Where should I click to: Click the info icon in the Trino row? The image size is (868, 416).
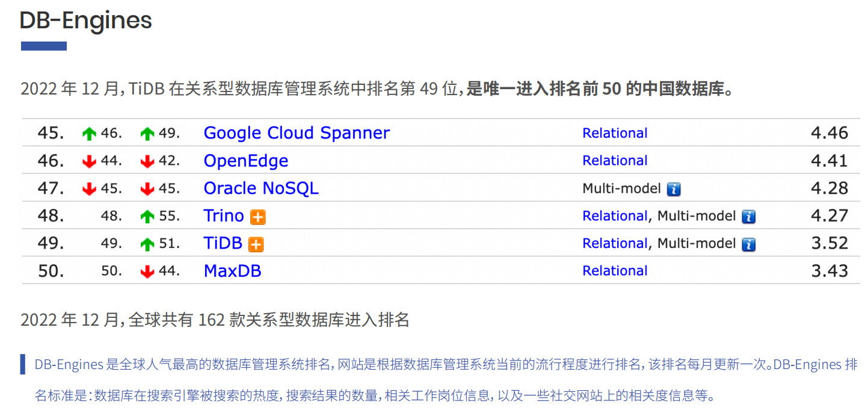(748, 217)
